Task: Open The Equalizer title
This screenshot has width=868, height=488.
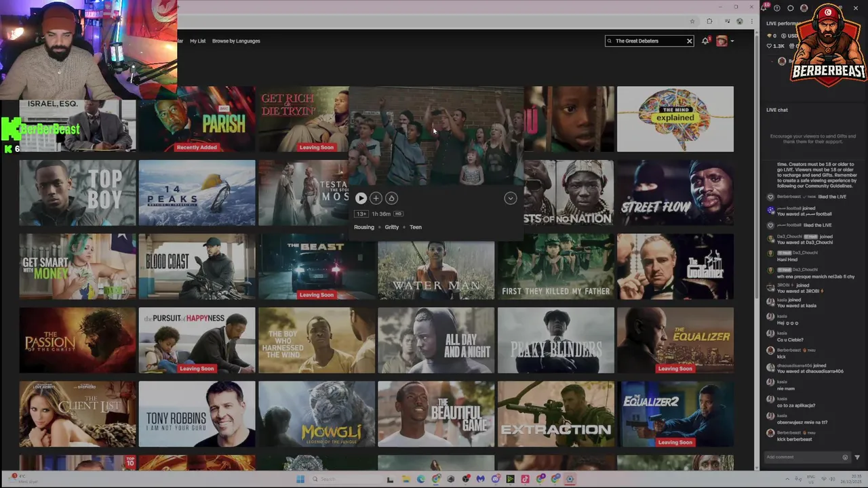Action: [675, 340]
